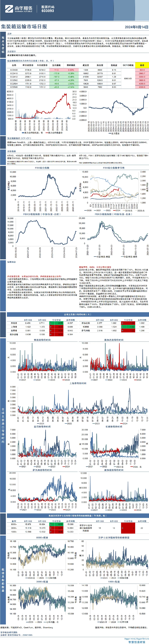Click the green arrow in 香港港 row
This screenshot has height=644, width=149.
click(50, 323)
